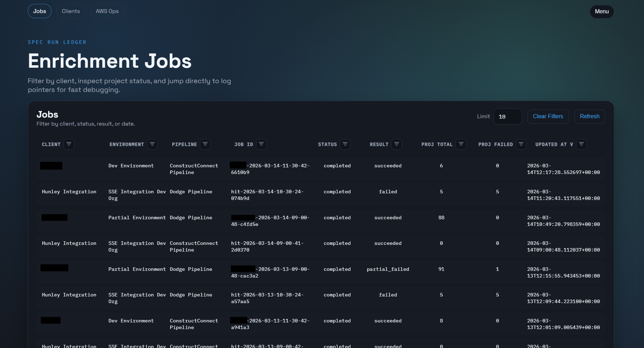
Task: Click the PROJ FAILED column header text
Action: pos(496,145)
